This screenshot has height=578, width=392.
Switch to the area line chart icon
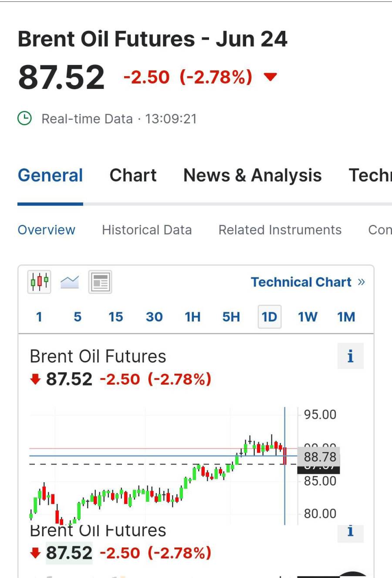coord(70,282)
